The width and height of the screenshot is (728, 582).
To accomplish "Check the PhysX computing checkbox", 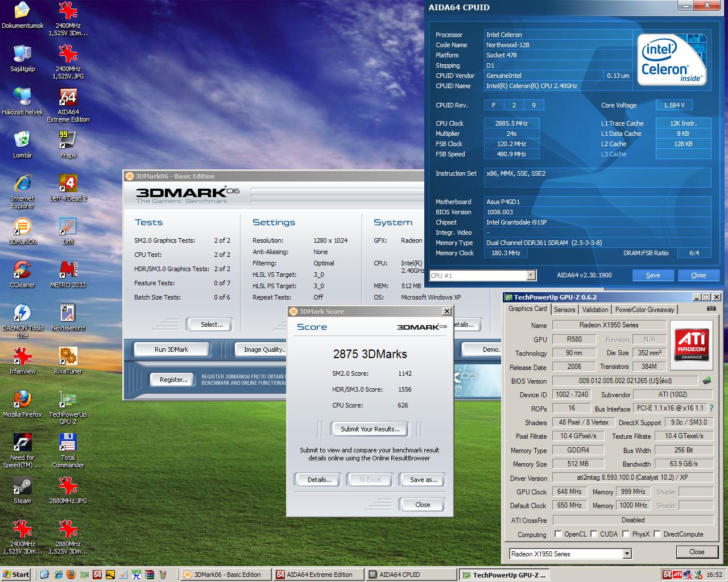I will click(x=626, y=534).
